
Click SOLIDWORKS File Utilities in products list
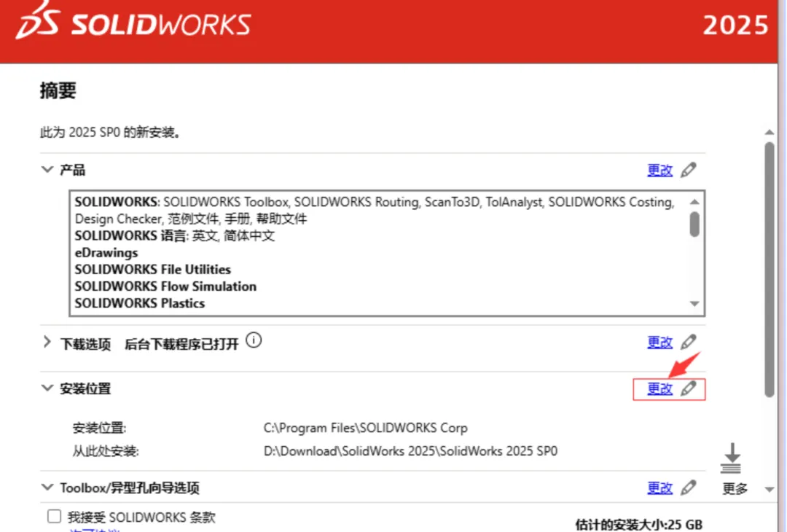tap(152, 270)
